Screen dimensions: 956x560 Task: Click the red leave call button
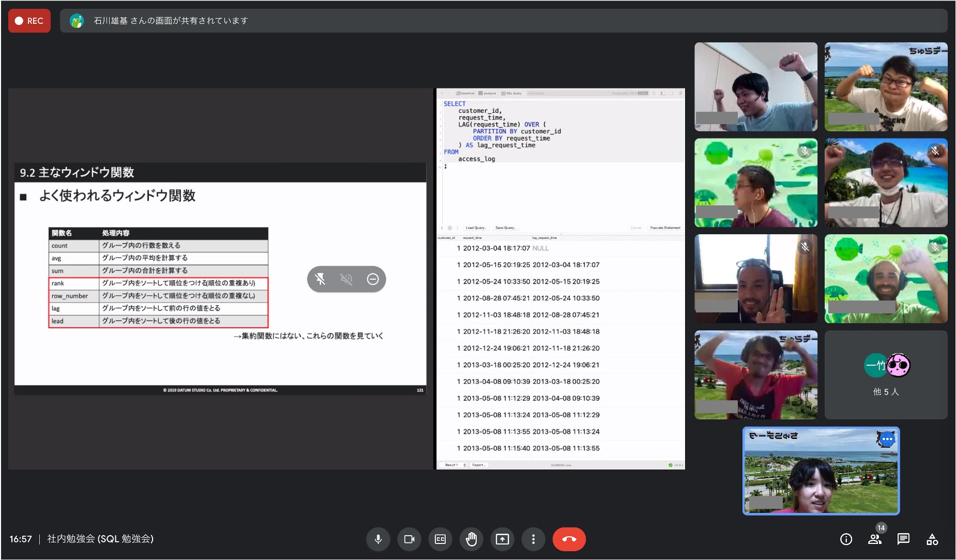(x=569, y=539)
